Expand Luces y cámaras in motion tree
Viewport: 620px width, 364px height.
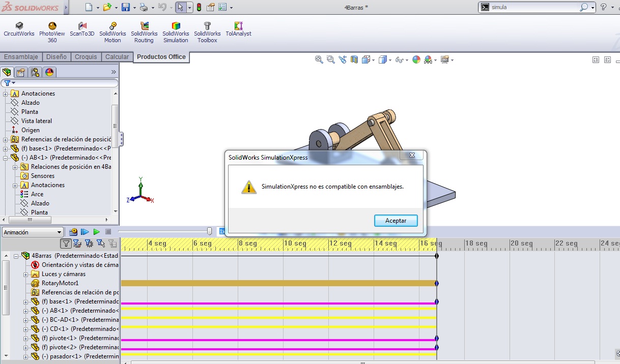tap(26, 274)
